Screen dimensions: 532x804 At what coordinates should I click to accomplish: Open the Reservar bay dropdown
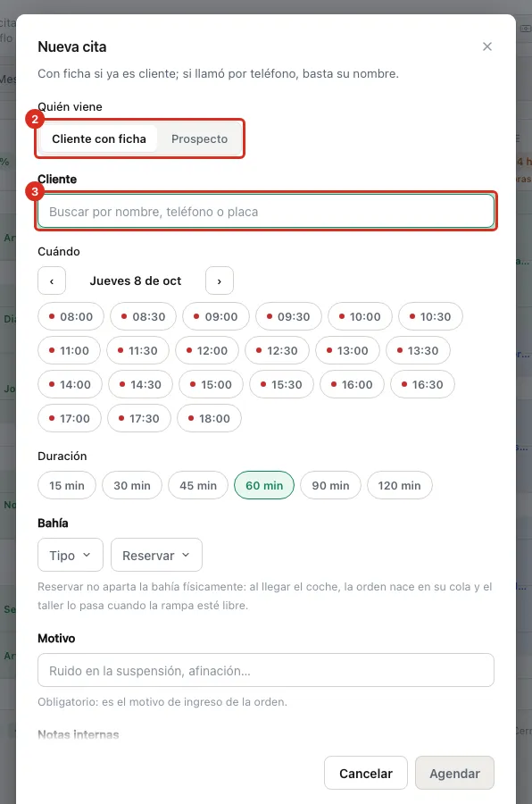(156, 555)
